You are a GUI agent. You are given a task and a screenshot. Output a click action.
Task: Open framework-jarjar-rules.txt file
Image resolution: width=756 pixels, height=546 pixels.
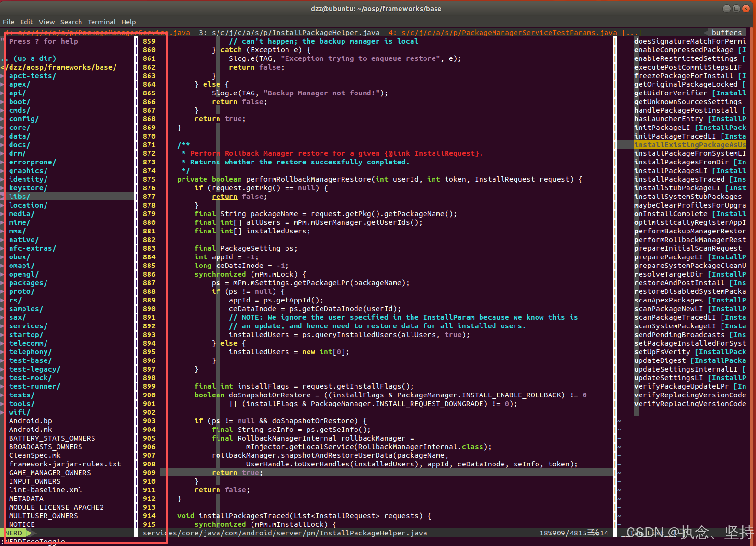click(65, 464)
